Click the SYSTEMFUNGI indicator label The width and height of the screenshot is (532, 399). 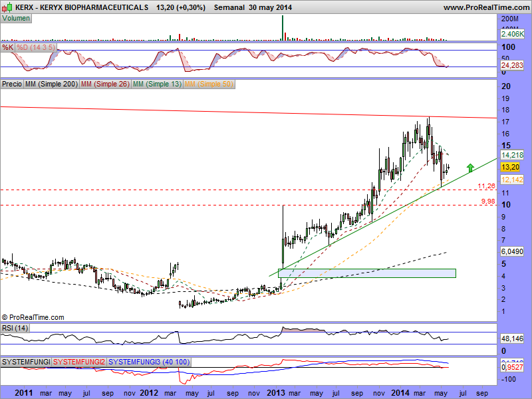point(26,362)
